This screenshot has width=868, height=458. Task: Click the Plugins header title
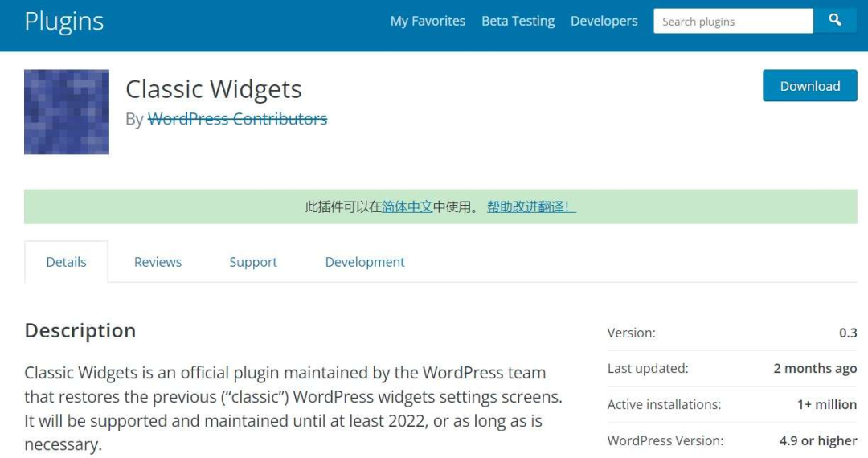[64, 22]
